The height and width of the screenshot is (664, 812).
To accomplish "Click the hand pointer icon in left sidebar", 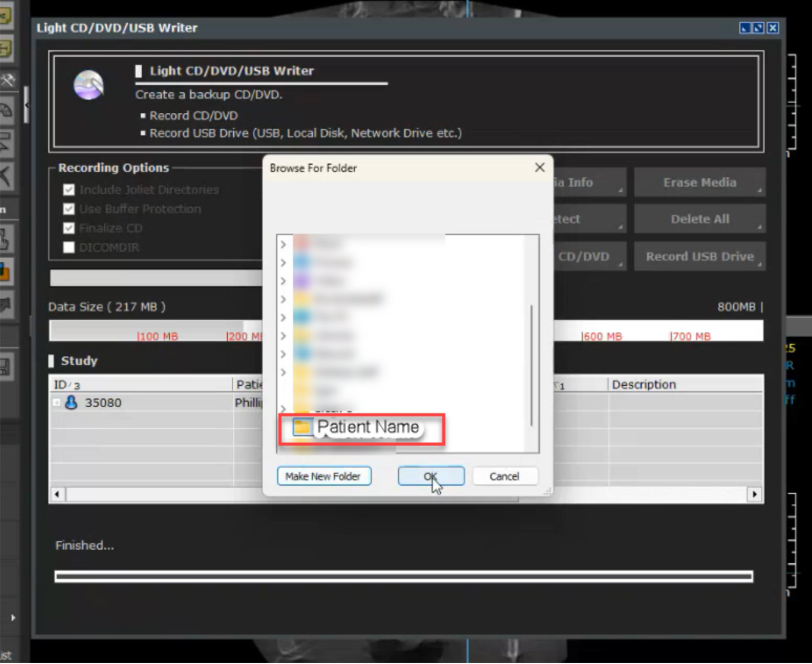I will click(x=5, y=240).
